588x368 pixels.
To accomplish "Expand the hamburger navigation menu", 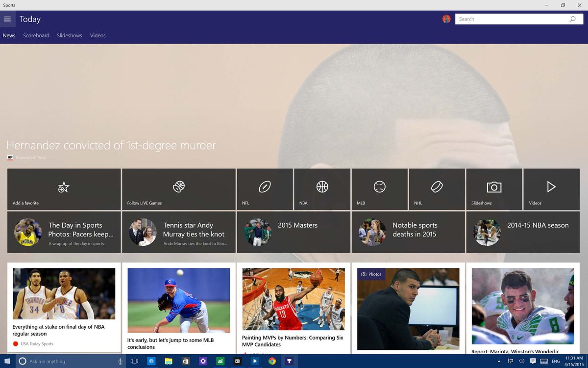I will tap(8, 19).
